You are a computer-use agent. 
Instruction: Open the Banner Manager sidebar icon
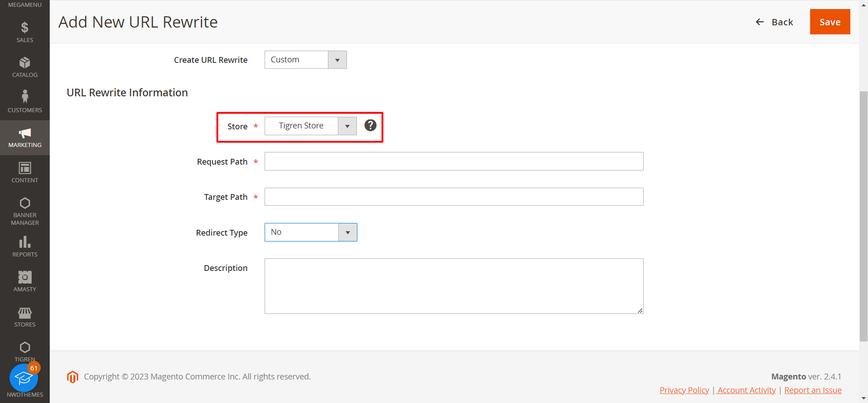pos(25,204)
